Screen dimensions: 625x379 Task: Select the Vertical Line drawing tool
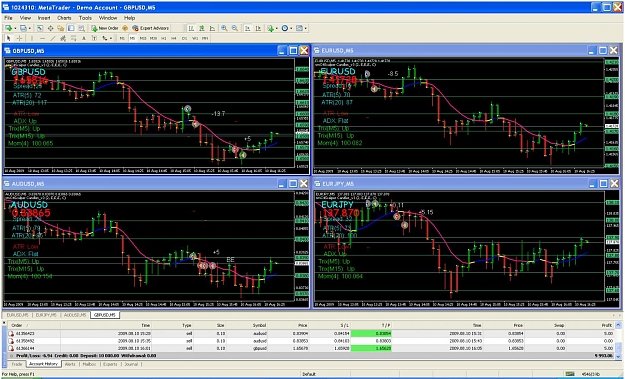(31, 38)
